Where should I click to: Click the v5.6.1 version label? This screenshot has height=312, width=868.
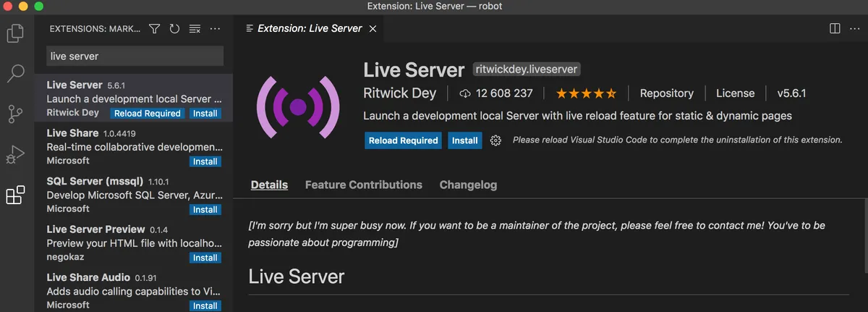(x=791, y=93)
